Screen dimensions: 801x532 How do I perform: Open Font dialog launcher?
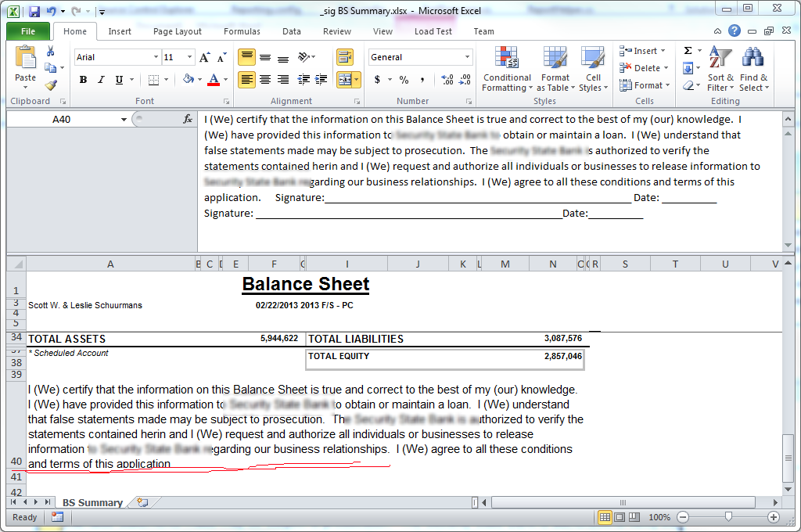coord(226,101)
